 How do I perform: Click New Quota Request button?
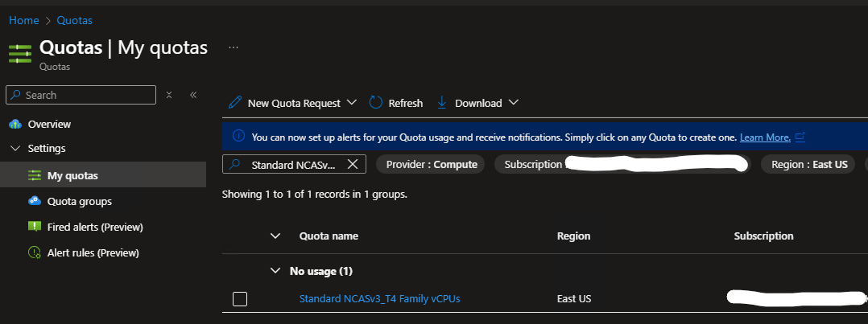tap(292, 103)
